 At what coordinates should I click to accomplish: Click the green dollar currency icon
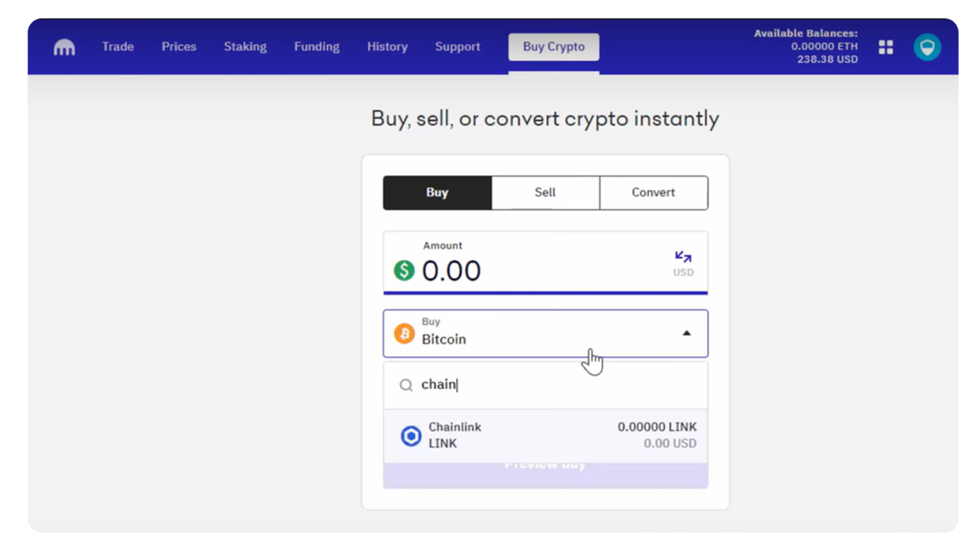[x=404, y=270]
